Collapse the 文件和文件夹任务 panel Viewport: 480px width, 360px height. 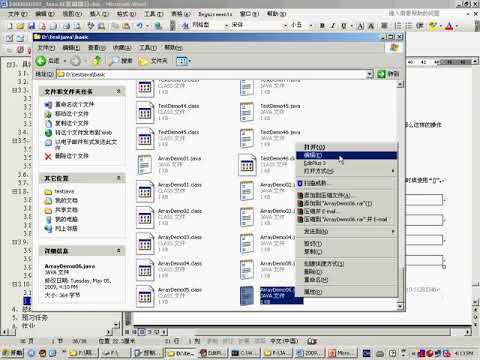[x=118, y=91]
